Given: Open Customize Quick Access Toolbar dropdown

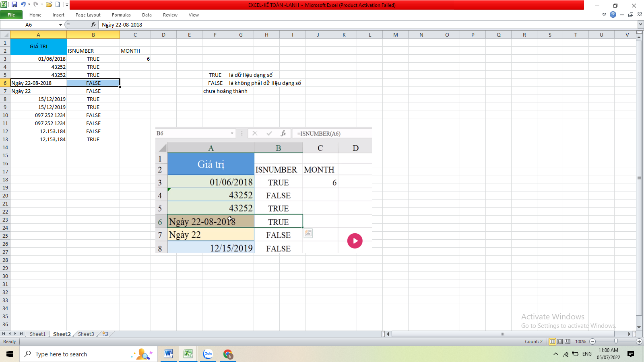Looking at the screenshot, I should point(67,5).
